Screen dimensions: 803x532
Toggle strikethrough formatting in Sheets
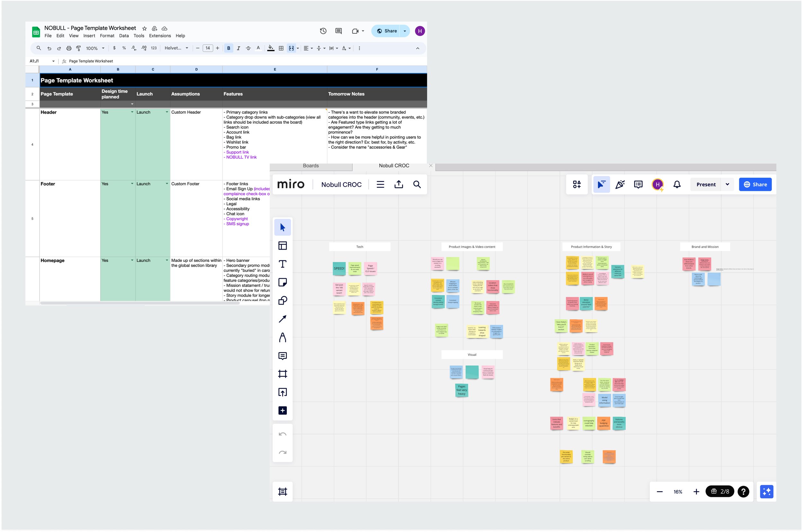[x=248, y=48]
